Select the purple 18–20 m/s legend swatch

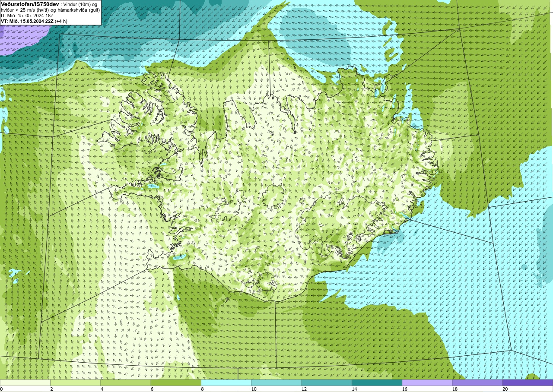pos(477,383)
